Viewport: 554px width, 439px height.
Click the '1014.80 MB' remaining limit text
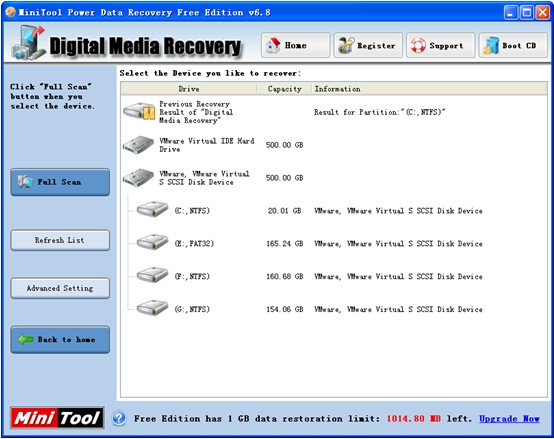(x=413, y=419)
